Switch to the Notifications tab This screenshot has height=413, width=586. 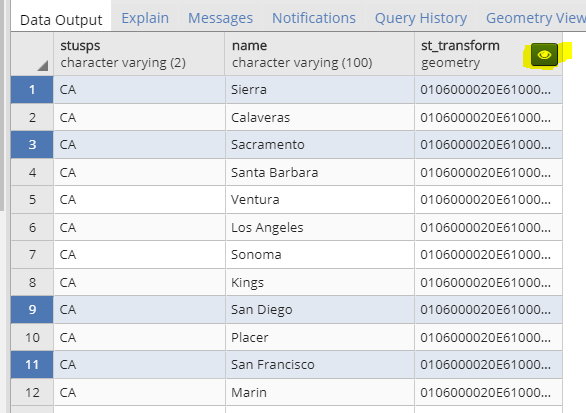314,18
